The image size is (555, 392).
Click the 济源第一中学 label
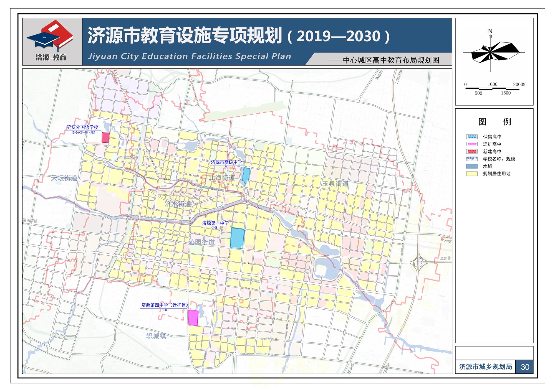point(215,223)
